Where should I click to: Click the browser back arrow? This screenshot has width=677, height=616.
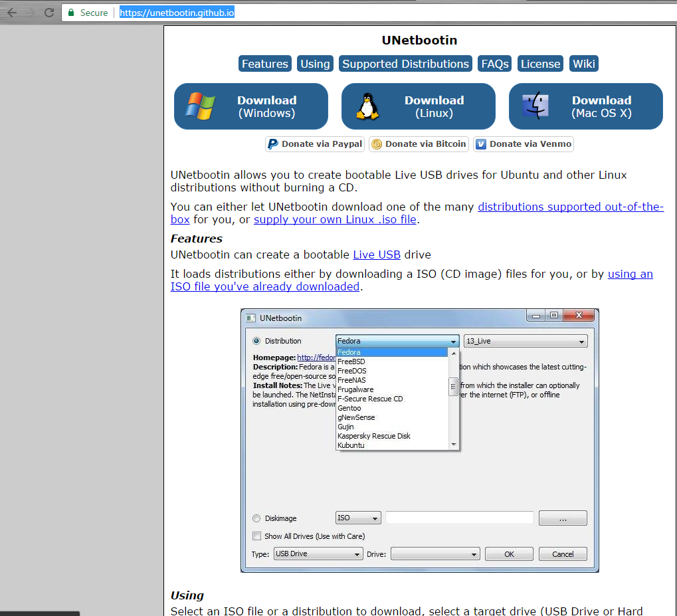coord(12,13)
